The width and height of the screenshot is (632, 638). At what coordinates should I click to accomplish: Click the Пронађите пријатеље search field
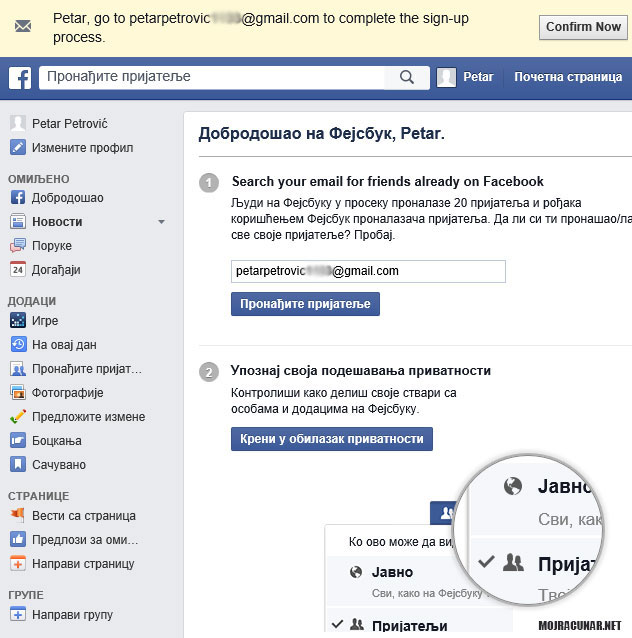click(212, 77)
